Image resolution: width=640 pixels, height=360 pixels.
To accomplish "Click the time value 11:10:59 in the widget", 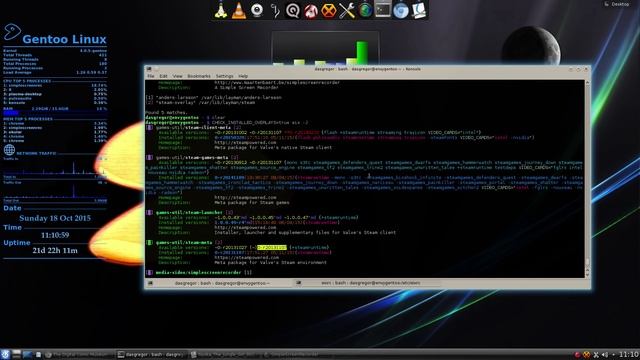I will click(55, 235).
